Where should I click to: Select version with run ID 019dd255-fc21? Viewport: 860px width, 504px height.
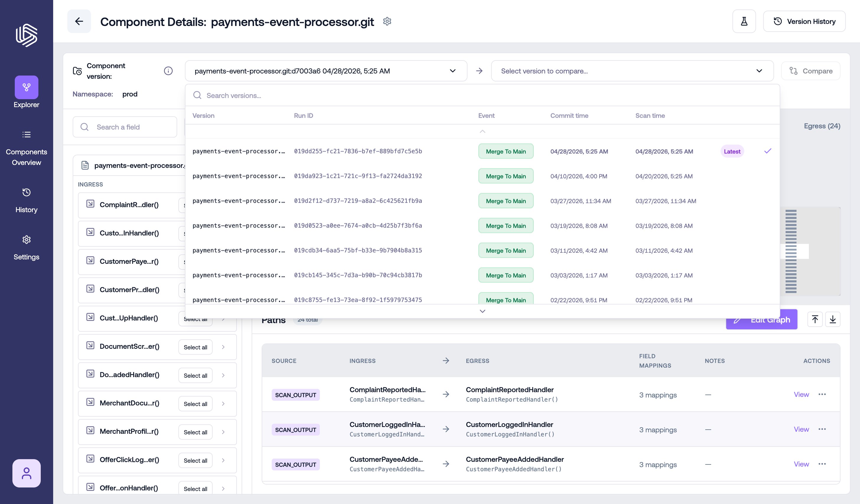(482, 151)
